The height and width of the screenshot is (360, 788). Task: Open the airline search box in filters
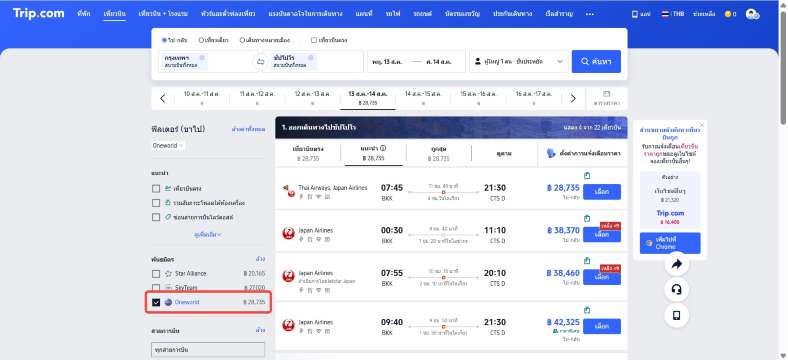[x=208, y=349]
